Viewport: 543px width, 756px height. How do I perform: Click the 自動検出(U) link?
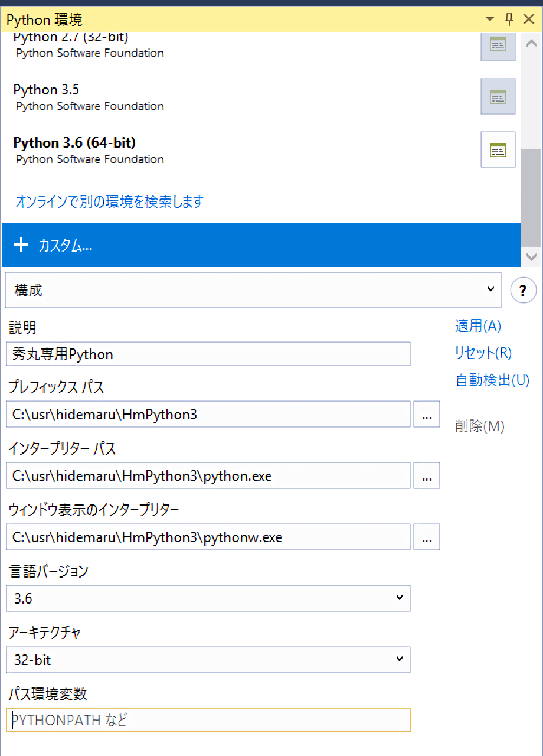492,380
